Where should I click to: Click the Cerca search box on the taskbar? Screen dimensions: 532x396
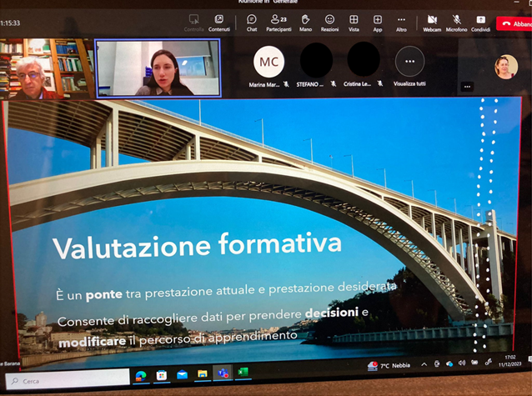pyautogui.click(x=68, y=381)
